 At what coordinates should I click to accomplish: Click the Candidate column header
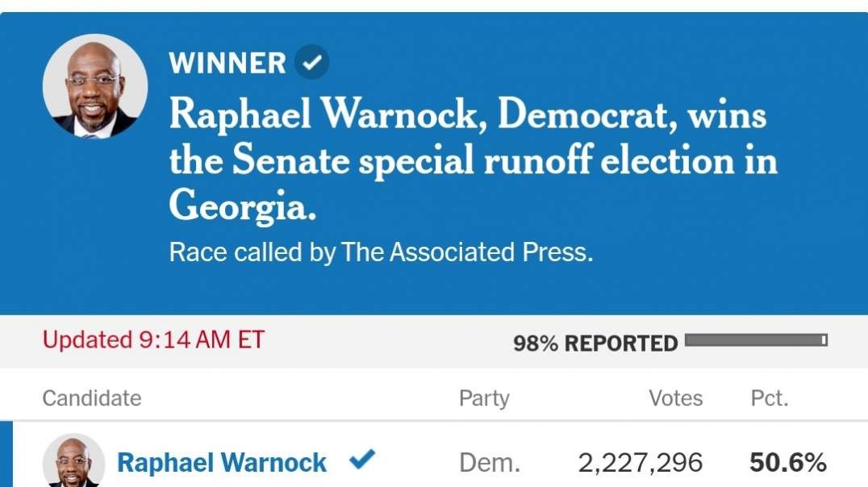(91, 398)
